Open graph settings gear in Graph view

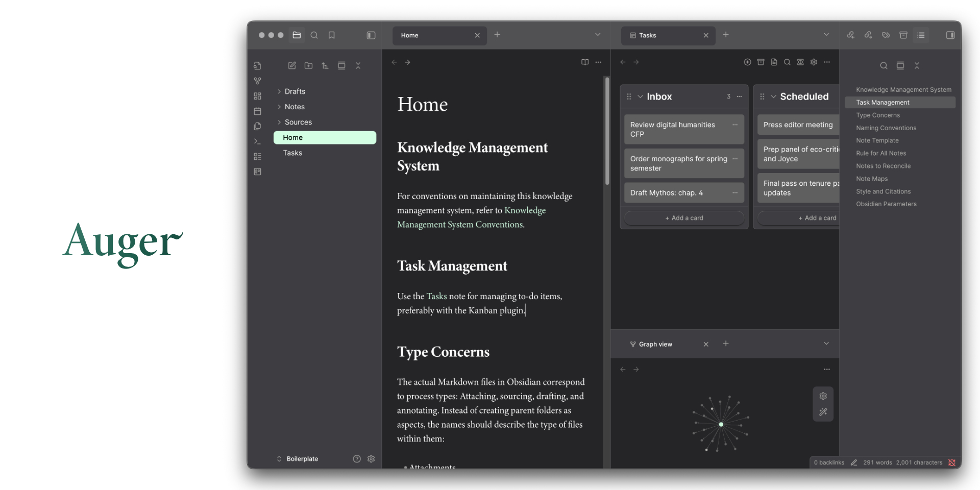pyautogui.click(x=823, y=396)
